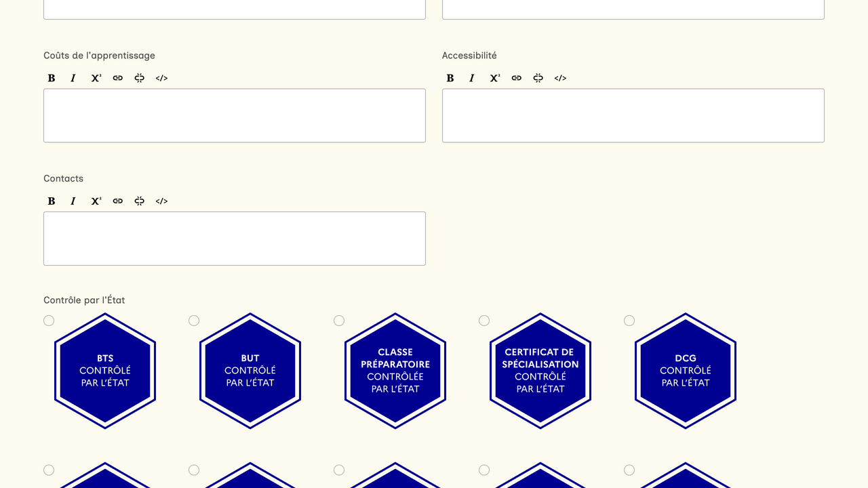Click into the Accessibilité text area
Screen dimensions: 868x488
[633, 116]
